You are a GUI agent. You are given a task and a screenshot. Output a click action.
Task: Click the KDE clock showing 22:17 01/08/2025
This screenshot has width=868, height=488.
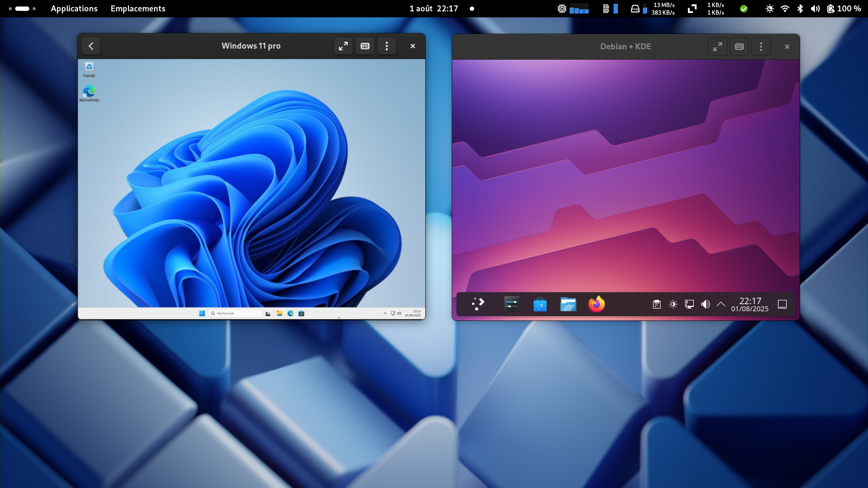[750, 304]
